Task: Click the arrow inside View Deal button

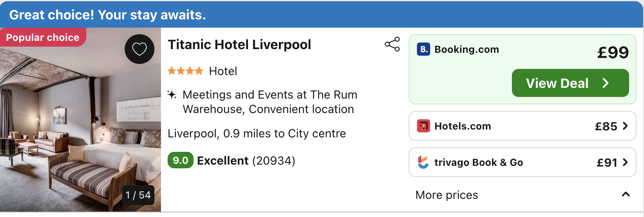Action: click(x=606, y=83)
